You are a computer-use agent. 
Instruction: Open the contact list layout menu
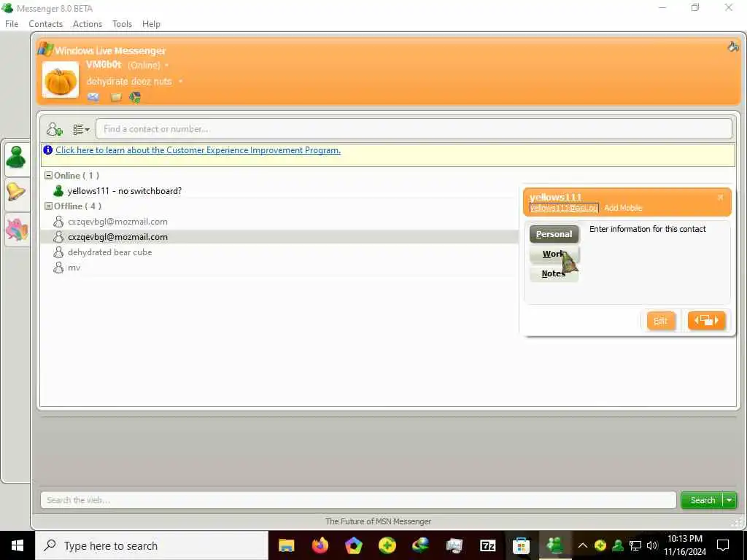click(81, 130)
